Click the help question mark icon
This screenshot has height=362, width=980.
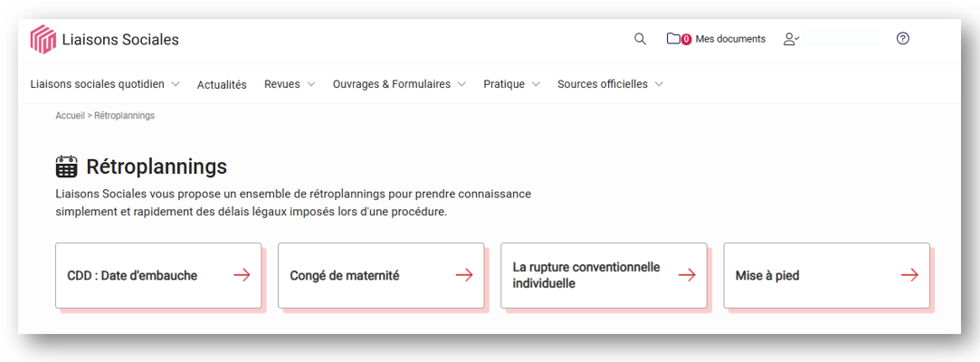coord(902,39)
